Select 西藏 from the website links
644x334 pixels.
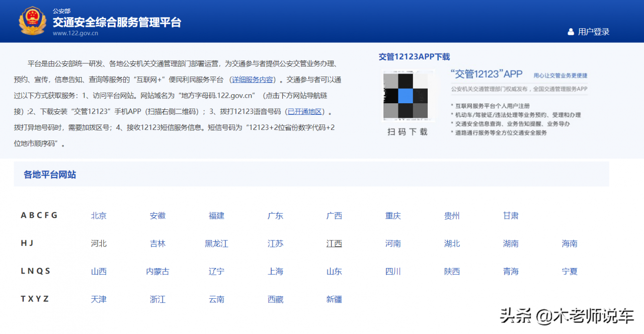[275, 299]
